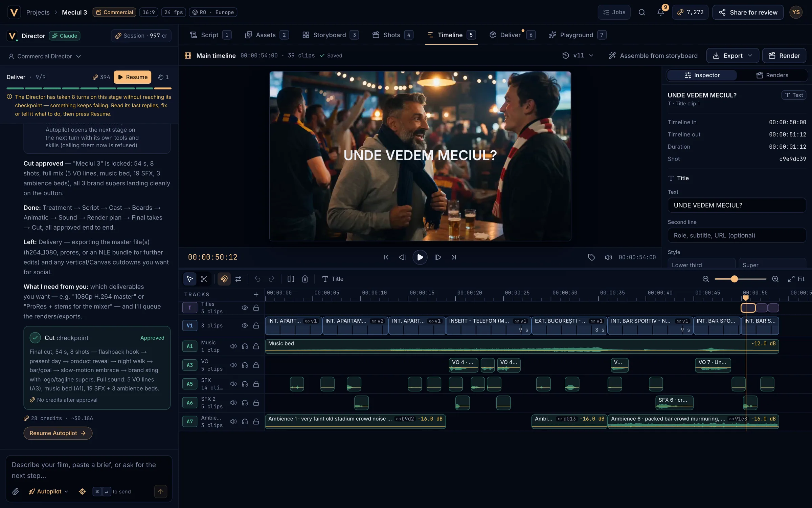Redo the timeline edit
The width and height of the screenshot is (812, 508).
[x=271, y=279]
